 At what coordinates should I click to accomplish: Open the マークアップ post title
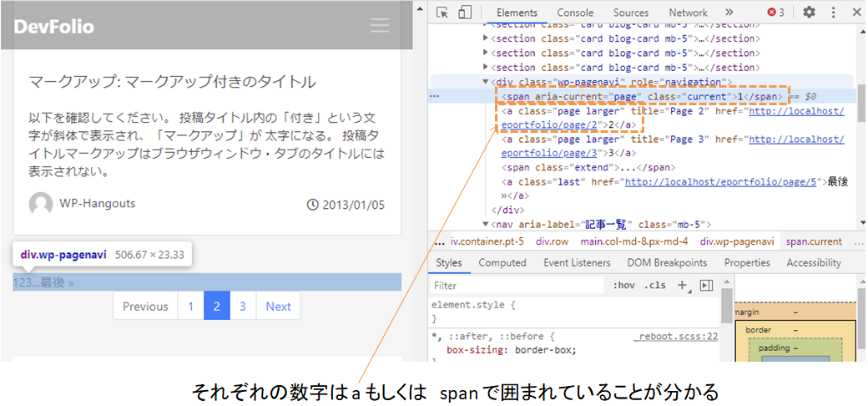(172, 82)
